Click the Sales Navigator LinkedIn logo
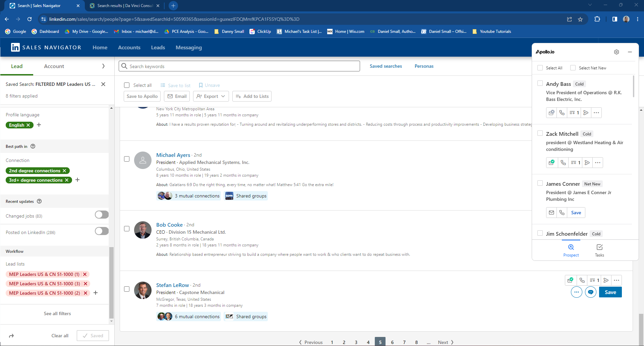644x346 pixels. tap(15, 47)
